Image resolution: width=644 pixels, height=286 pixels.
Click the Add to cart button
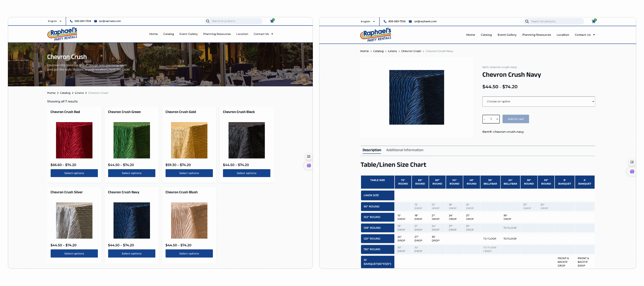tap(516, 119)
